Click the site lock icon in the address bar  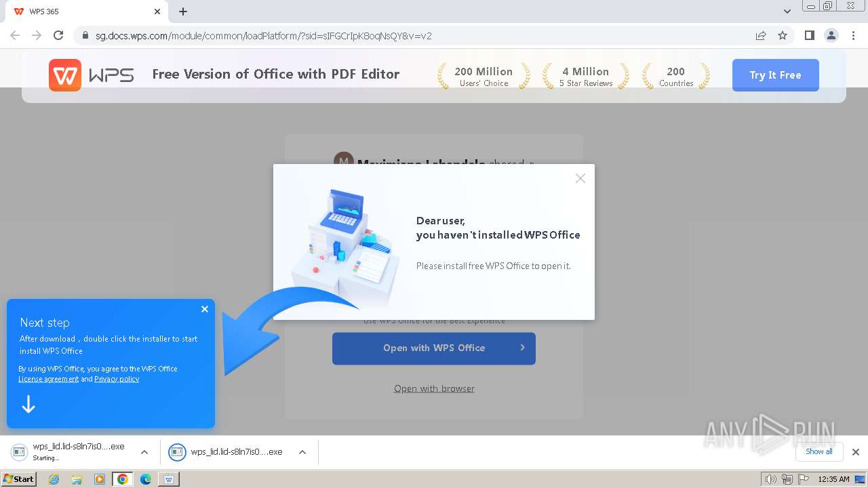[85, 36]
